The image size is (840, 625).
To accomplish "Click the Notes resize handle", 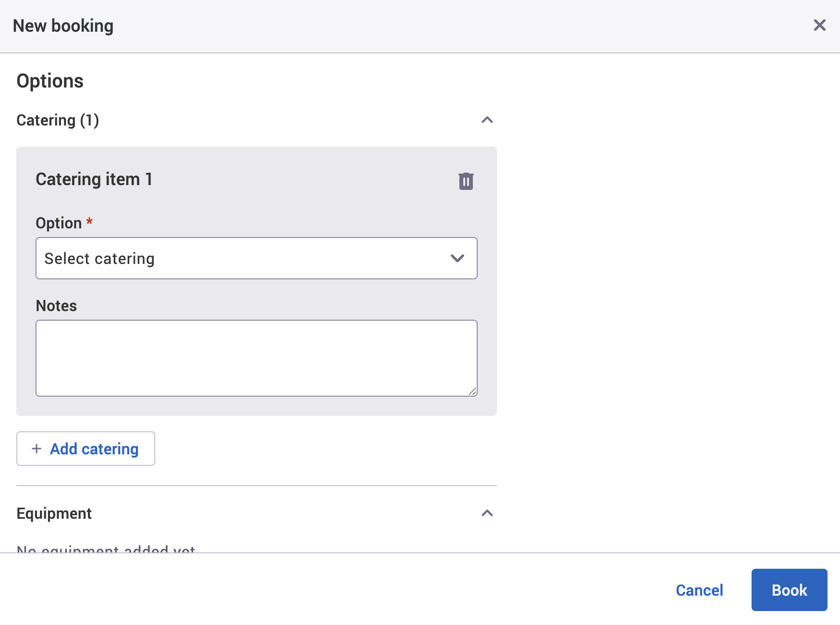I will [x=472, y=391].
